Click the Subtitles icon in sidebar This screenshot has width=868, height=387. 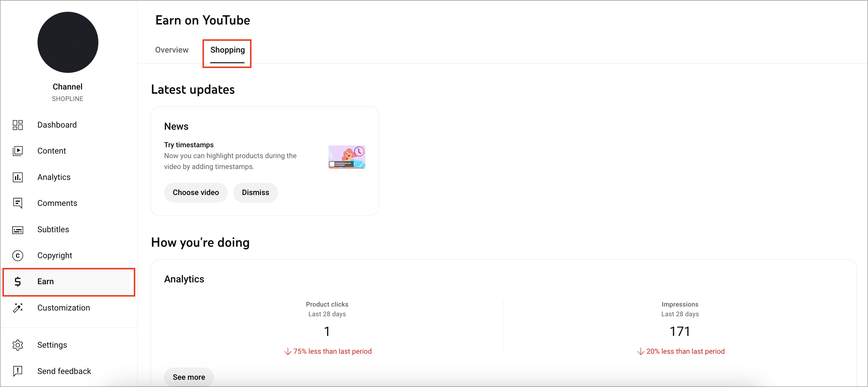click(18, 229)
